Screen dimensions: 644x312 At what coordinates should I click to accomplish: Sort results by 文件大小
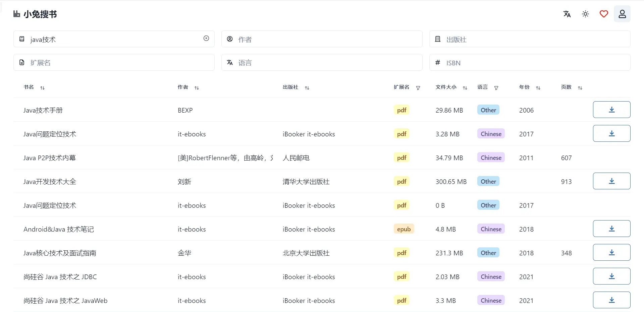point(465,88)
